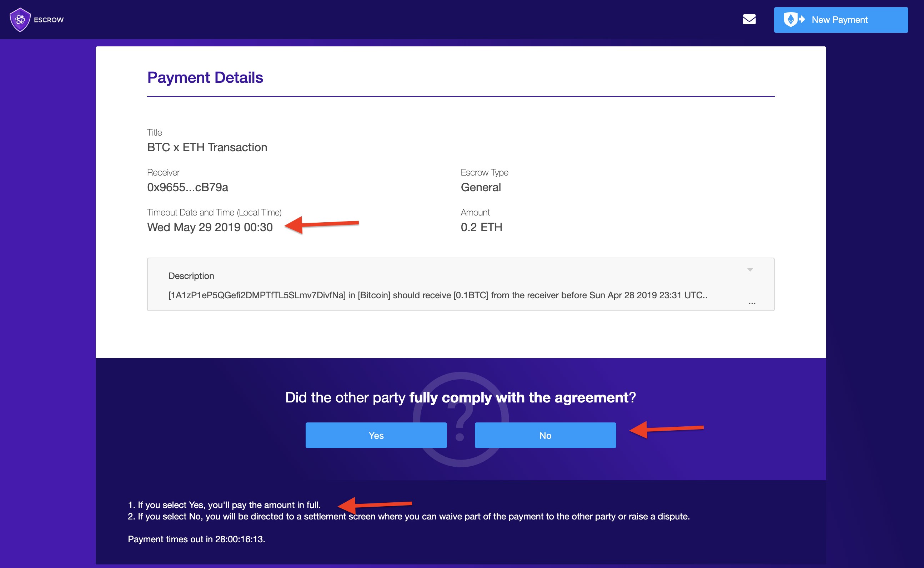Click the receiver address 0x9655...cB79a
Image resolution: width=924 pixels, height=568 pixels.
(187, 187)
